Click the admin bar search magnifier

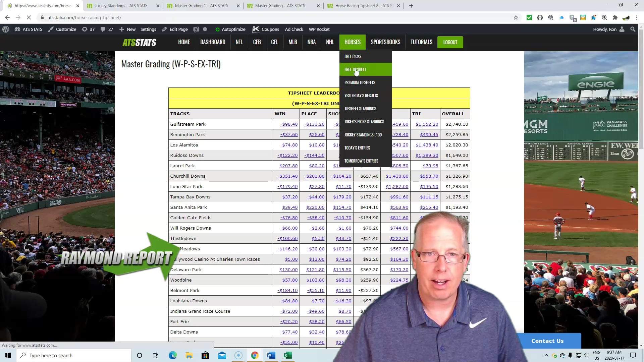coord(633,29)
